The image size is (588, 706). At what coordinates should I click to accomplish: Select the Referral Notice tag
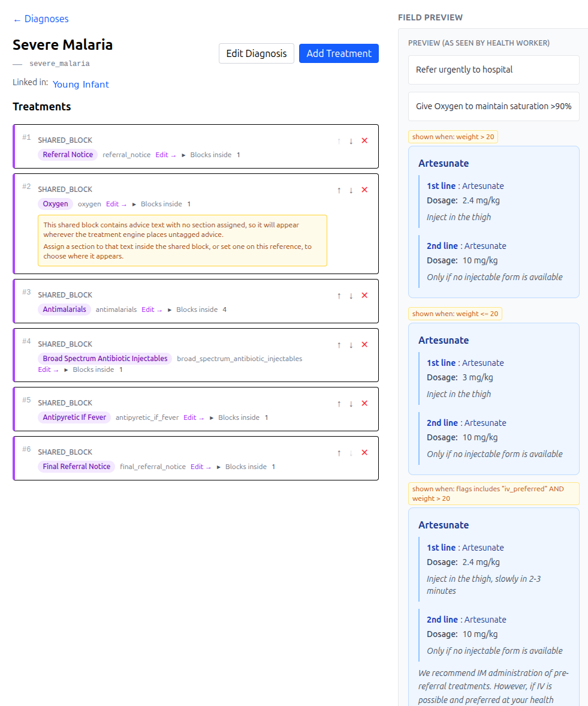(x=68, y=155)
